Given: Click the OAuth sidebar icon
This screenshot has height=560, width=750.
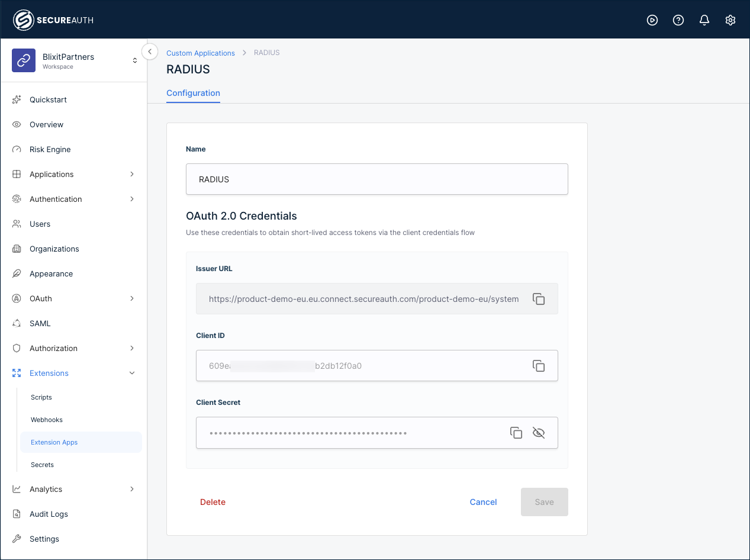Looking at the screenshot, I should click(x=17, y=298).
